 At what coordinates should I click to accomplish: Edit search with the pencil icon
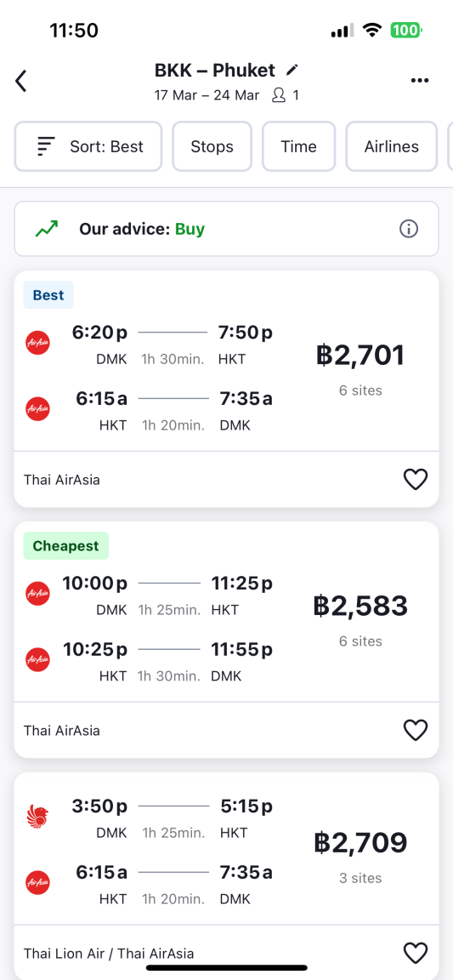[292, 70]
